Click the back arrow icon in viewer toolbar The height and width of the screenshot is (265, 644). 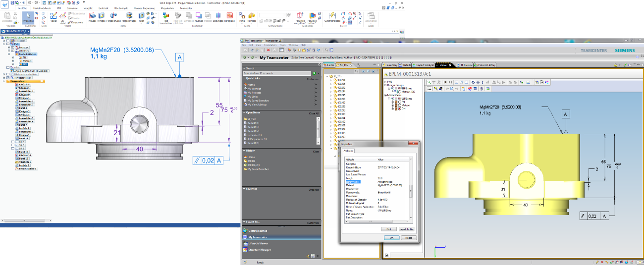[x=448, y=88]
